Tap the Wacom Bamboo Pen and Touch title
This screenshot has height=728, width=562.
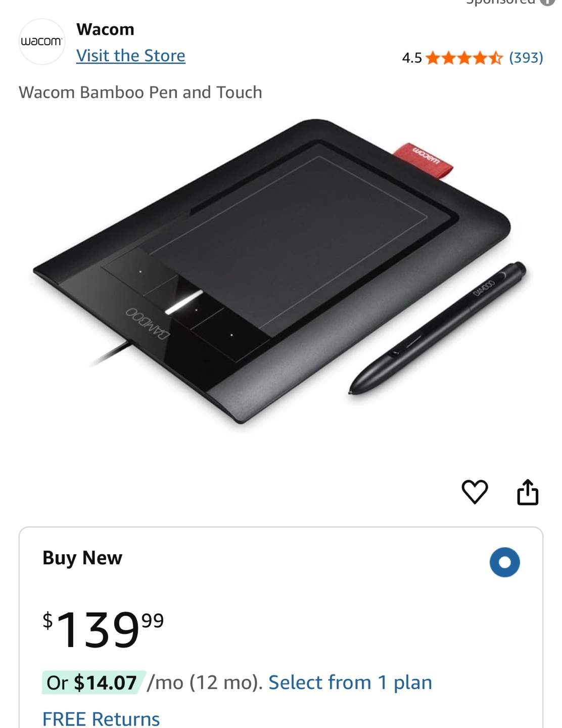pyautogui.click(x=140, y=93)
